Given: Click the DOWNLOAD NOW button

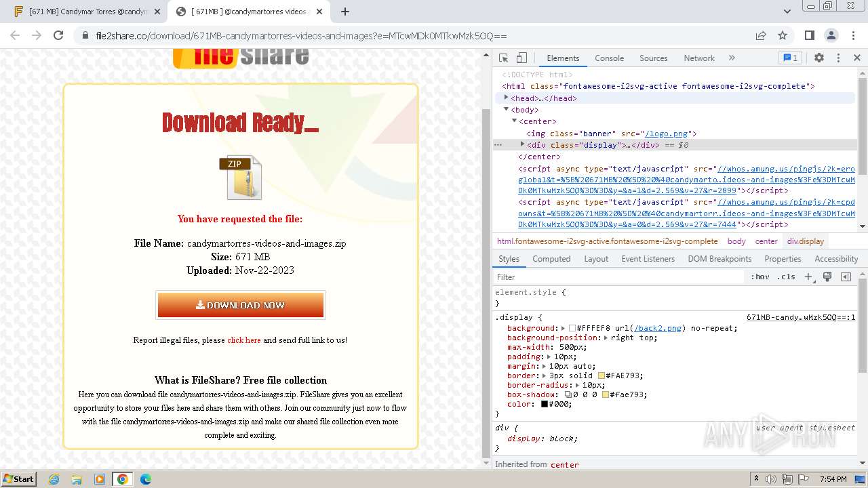Looking at the screenshot, I should (241, 305).
